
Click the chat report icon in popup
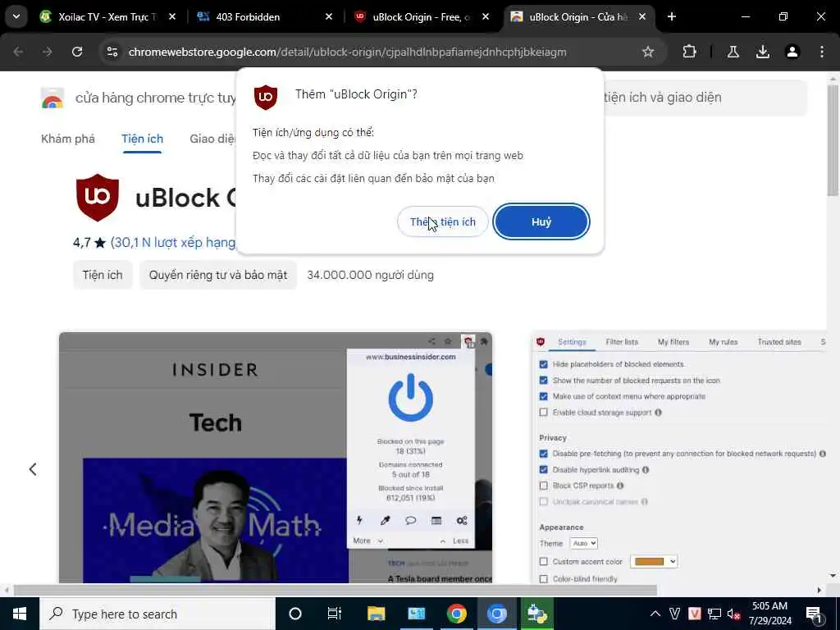click(x=410, y=520)
